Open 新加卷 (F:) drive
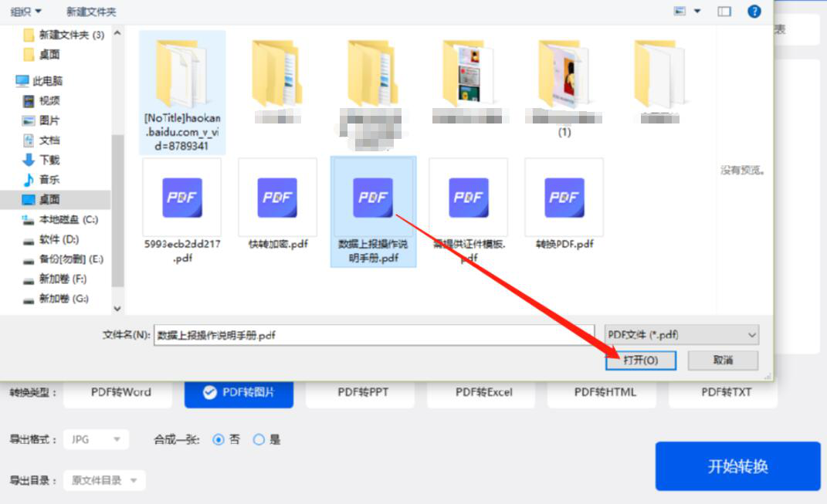The image size is (827, 504). (x=55, y=279)
